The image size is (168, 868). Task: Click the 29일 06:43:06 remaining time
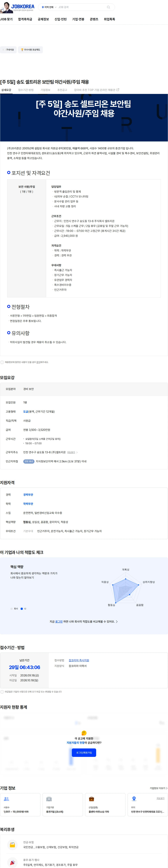pyautogui.click(x=24, y=667)
